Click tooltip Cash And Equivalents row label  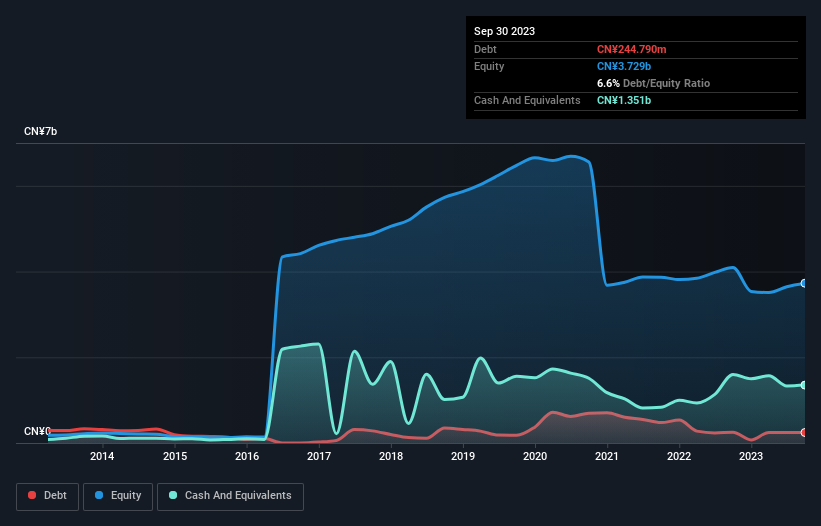[527, 100]
